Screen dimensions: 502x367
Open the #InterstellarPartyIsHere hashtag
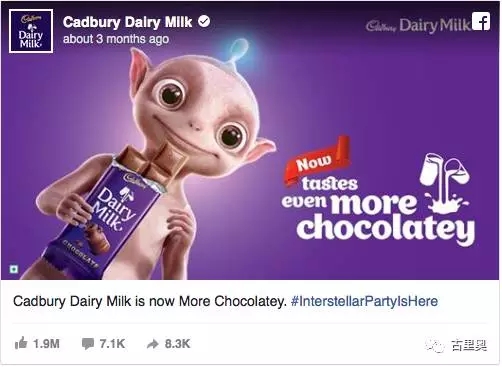[364, 301]
